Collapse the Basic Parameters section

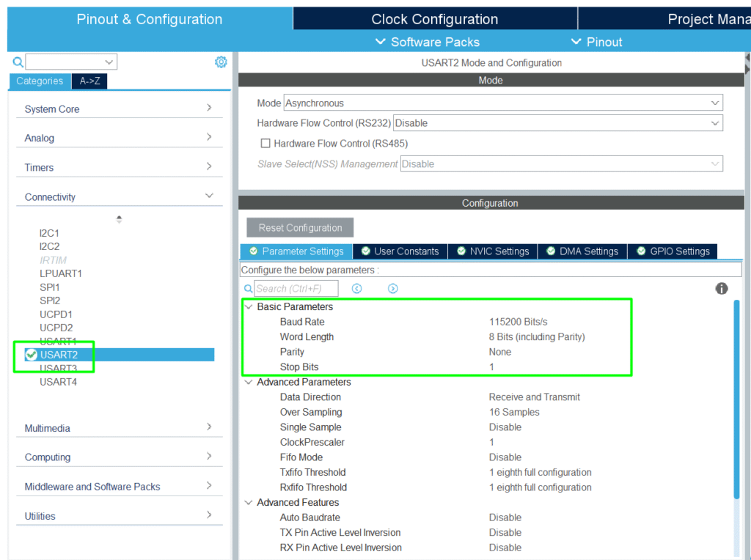(x=249, y=307)
